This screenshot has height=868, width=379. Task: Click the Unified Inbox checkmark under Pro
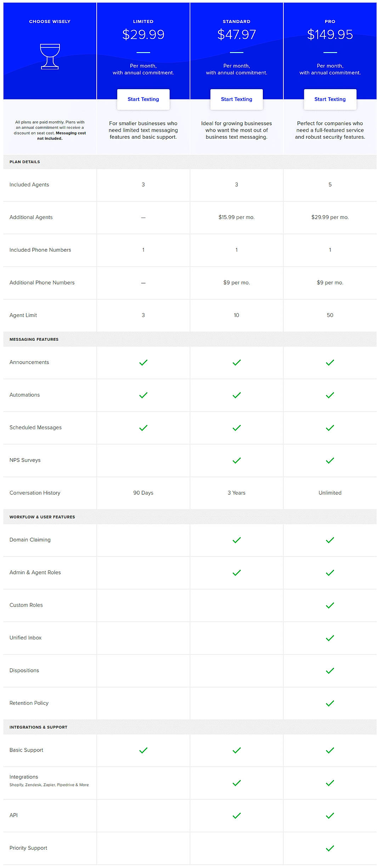tap(330, 637)
